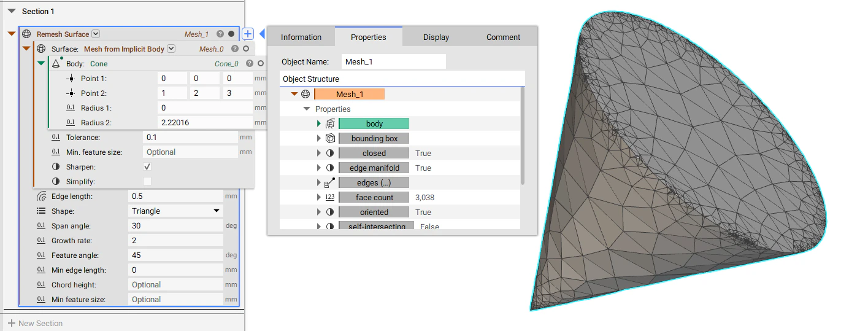
Task: Click the Feature angle value field
Action: 176,255
